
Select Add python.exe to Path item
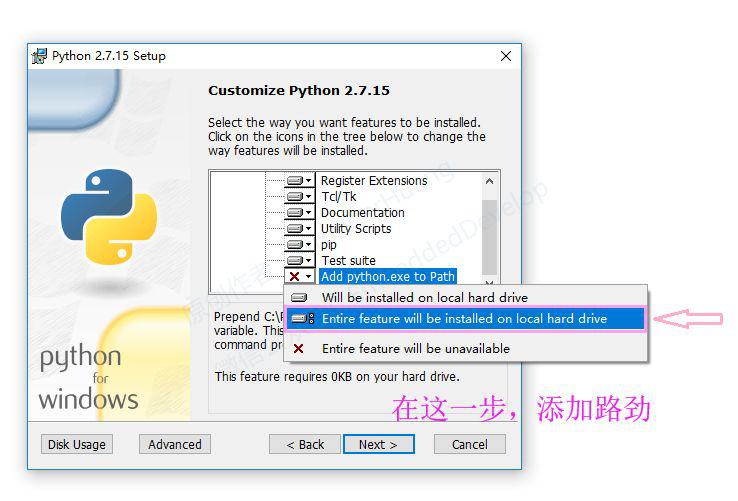pyautogui.click(x=388, y=276)
